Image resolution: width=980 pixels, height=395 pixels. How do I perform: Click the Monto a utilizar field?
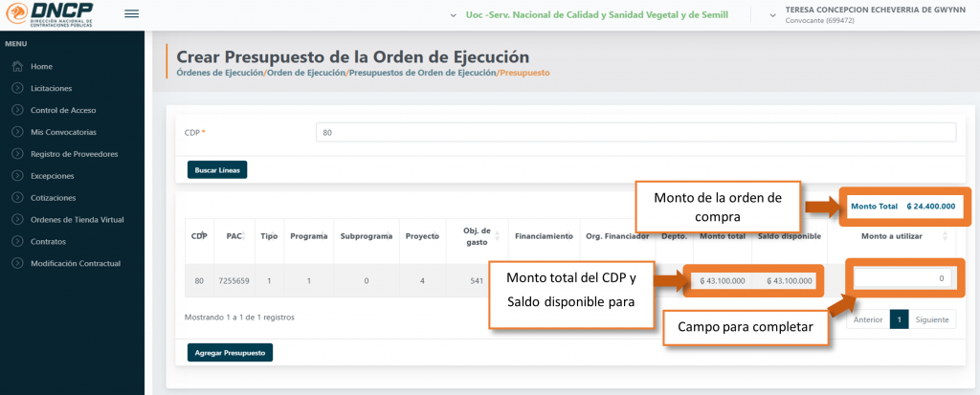coord(902,278)
